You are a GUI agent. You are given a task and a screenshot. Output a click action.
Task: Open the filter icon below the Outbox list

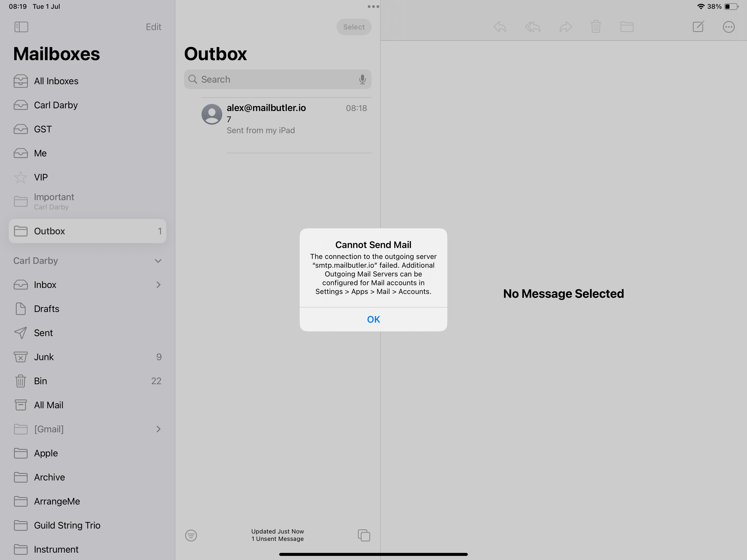click(x=191, y=535)
